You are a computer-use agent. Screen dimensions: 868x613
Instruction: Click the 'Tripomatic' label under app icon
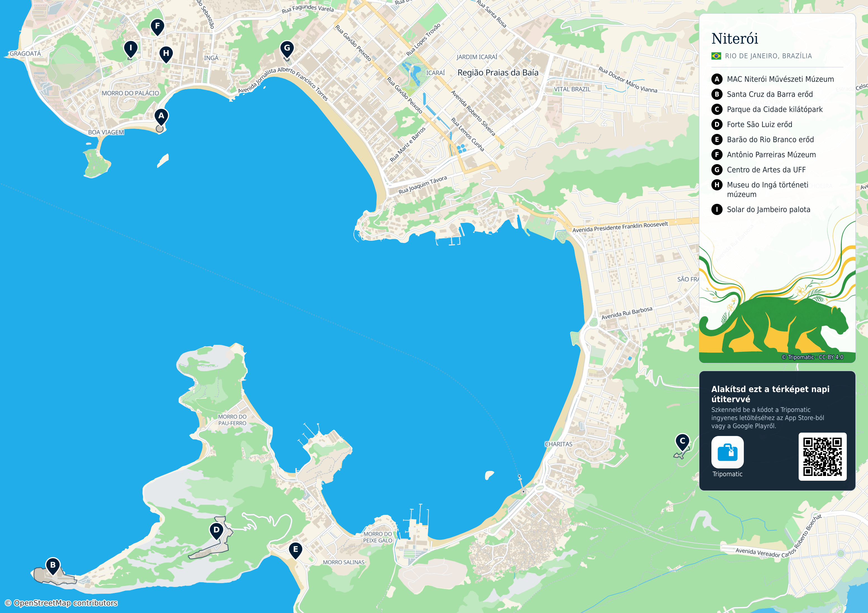tap(727, 474)
